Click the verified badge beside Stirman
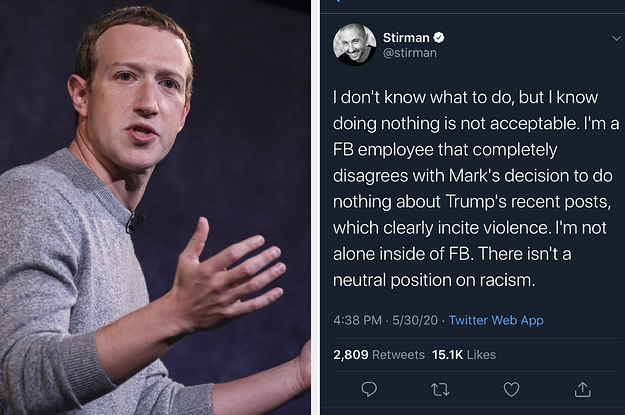Screen dimensions: 625x415 point(439,38)
